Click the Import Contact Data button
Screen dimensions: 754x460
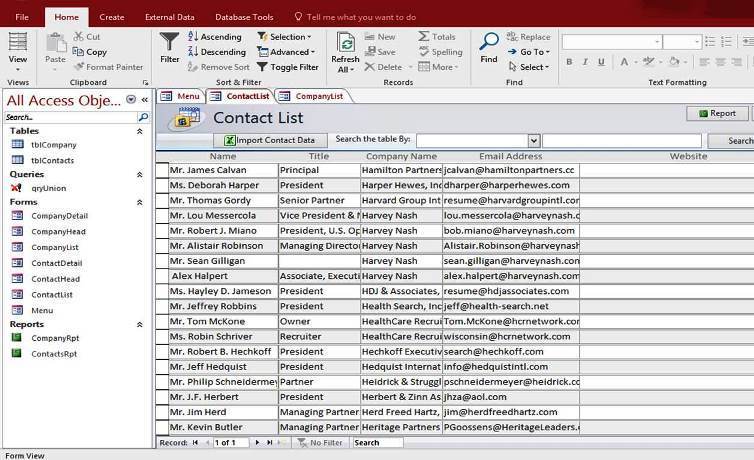click(270, 141)
